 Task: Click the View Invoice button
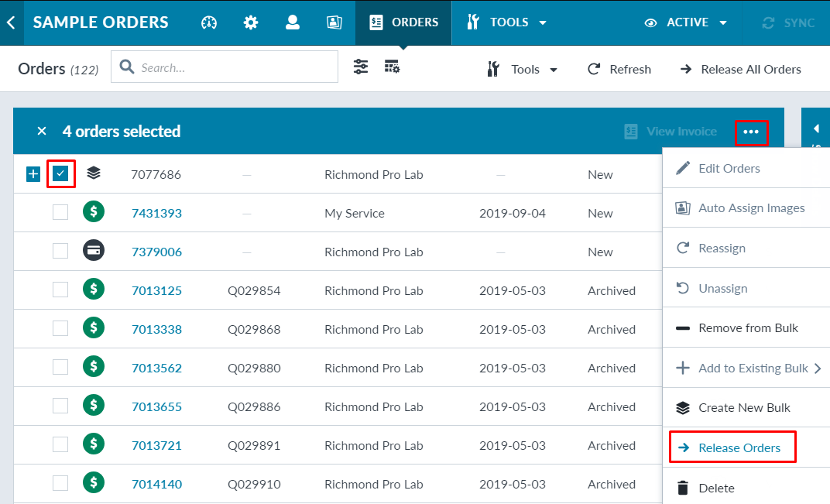[671, 132]
